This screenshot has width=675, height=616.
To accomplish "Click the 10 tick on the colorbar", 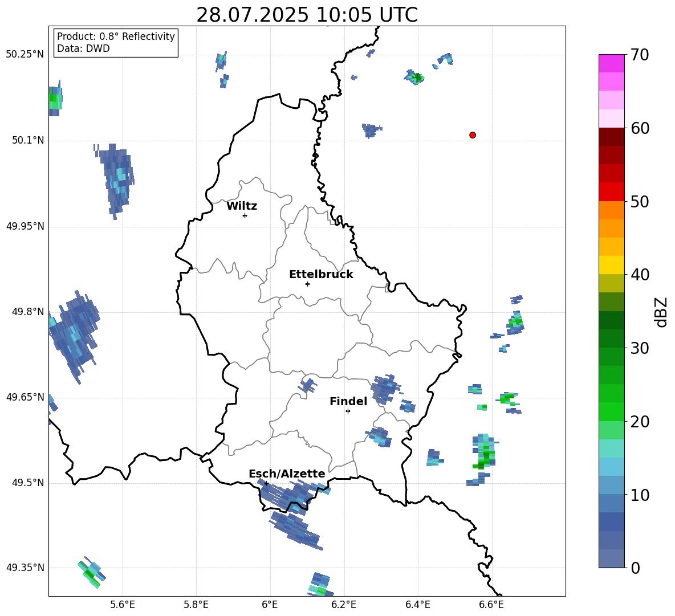I will pyautogui.click(x=639, y=495).
